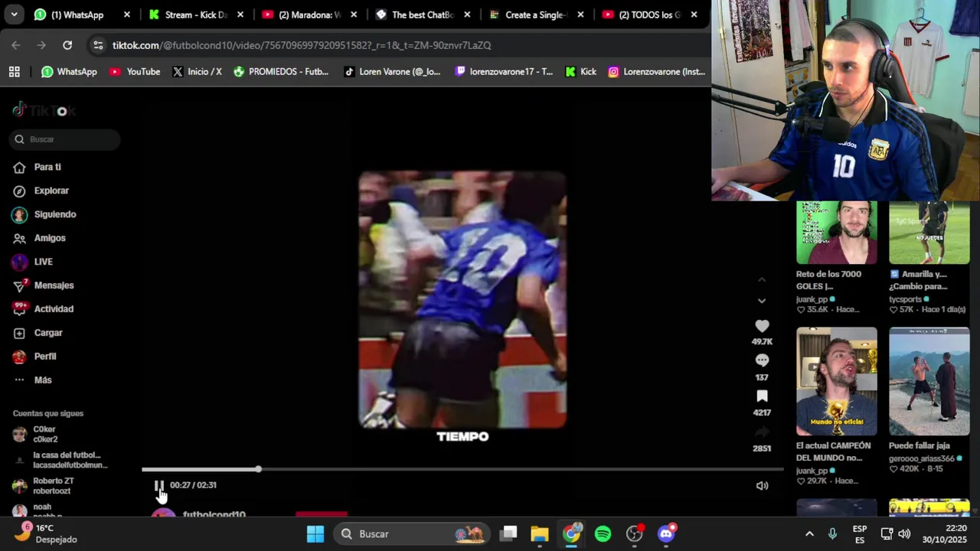980x551 pixels.
Task: Open Para ti feed
Action: (47, 167)
